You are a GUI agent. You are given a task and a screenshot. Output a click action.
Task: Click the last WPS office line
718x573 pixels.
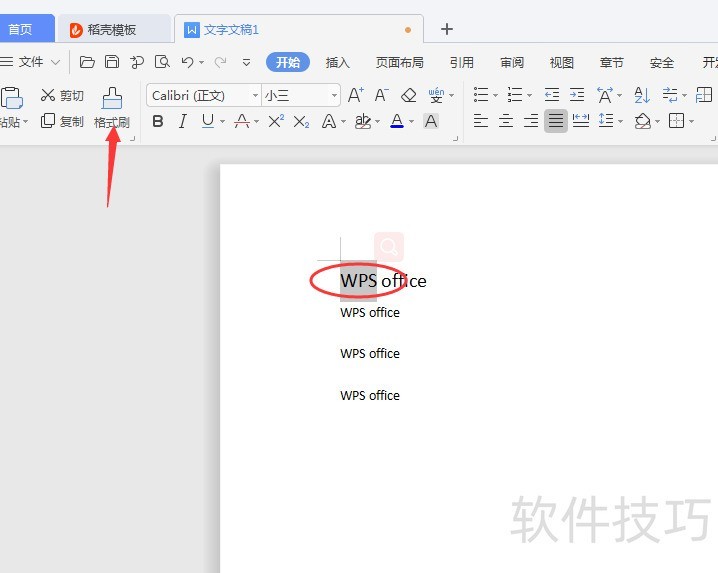(370, 395)
